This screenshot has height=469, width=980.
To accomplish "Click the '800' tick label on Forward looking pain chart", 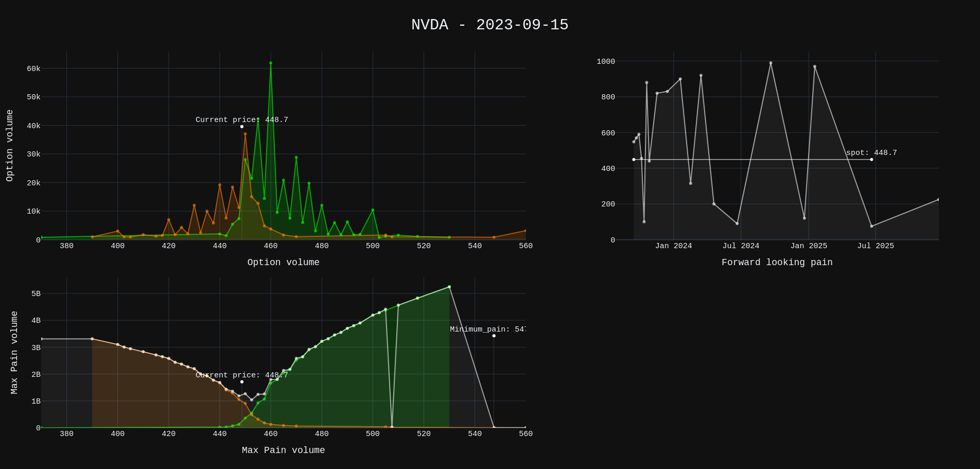I will (x=608, y=97).
